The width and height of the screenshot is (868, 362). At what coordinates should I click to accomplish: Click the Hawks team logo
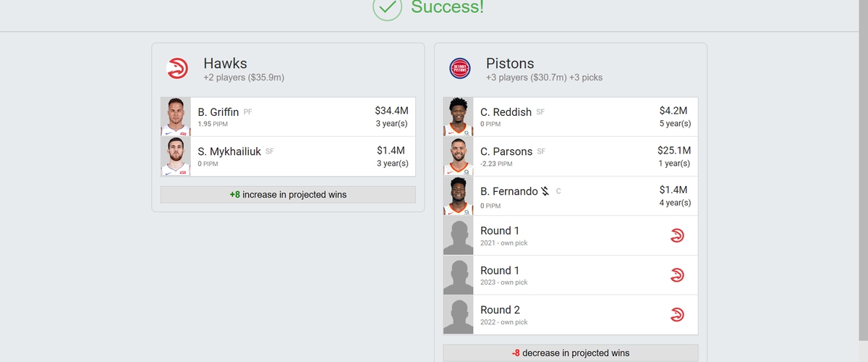point(177,69)
